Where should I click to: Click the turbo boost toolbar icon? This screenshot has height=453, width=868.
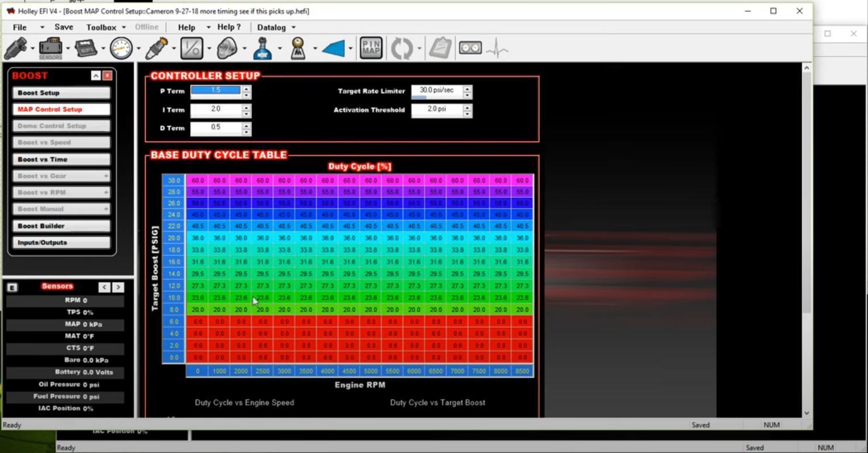click(227, 48)
